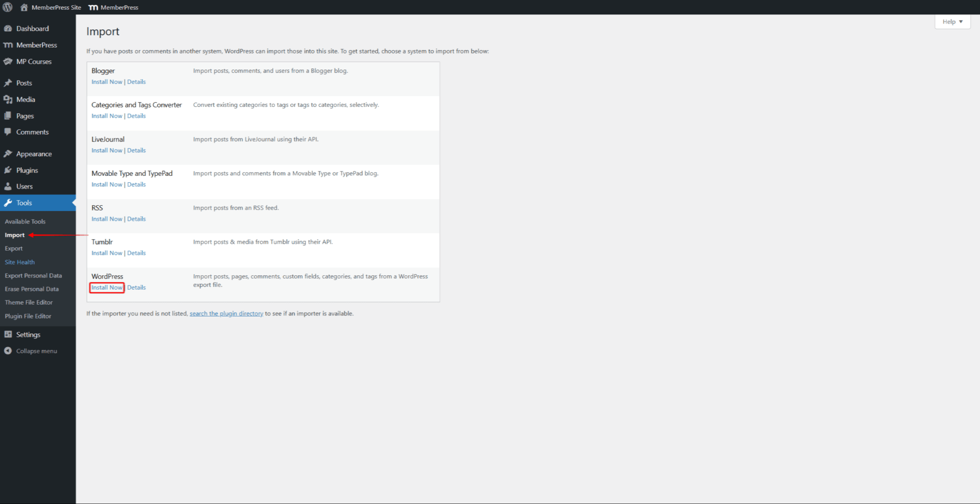Screen dimensions: 980x504
Task: Open Details for the Tumblr importer
Action: click(x=136, y=253)
